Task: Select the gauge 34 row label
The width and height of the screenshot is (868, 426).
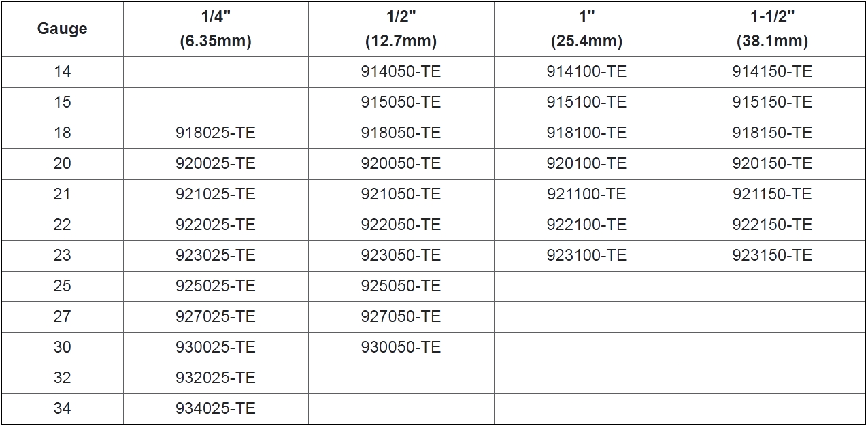Action: [x=62, y=408]
